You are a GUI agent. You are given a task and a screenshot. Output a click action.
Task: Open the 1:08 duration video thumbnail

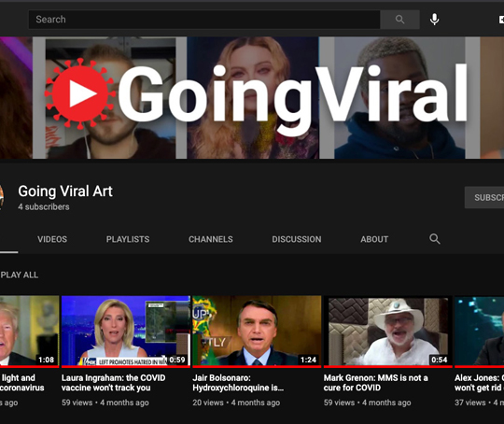click(30, 332)
